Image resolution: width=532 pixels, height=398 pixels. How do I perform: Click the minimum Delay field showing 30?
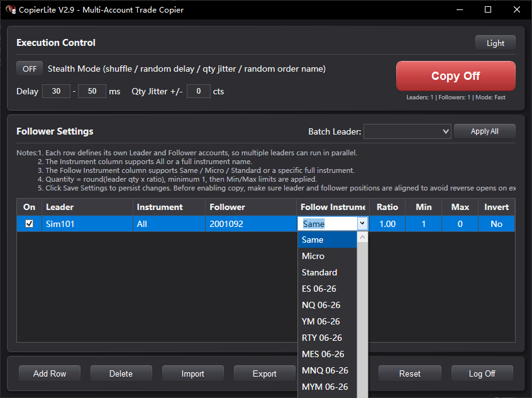point(56,91)
